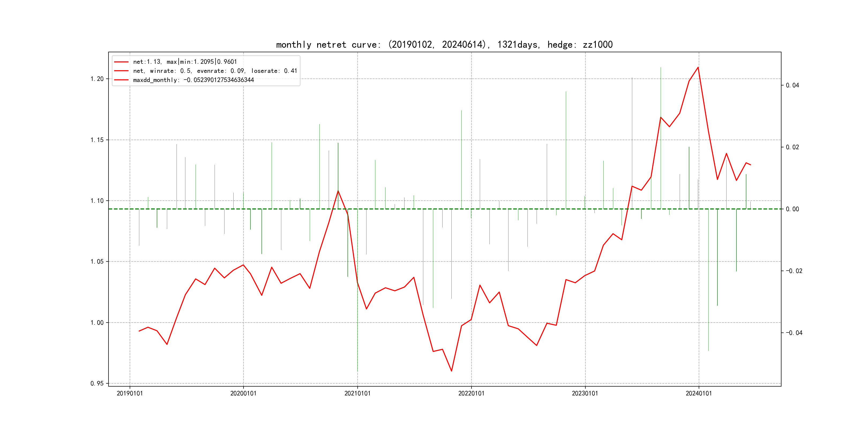Click the 20210101 x-axis tick label
This screenshot has width=868, height=434.
357,393
